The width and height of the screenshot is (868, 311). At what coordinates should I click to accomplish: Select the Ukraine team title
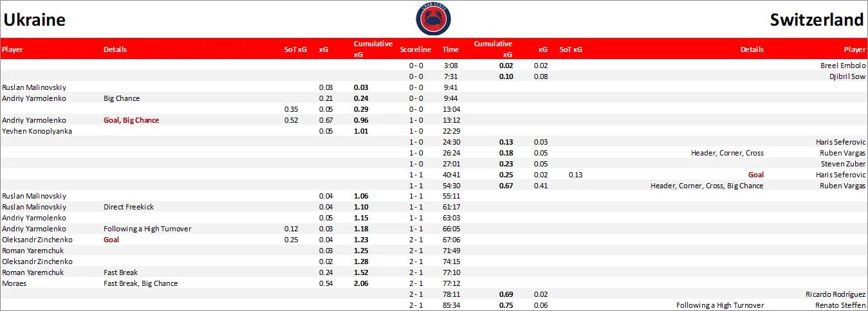tap(35, 20)
